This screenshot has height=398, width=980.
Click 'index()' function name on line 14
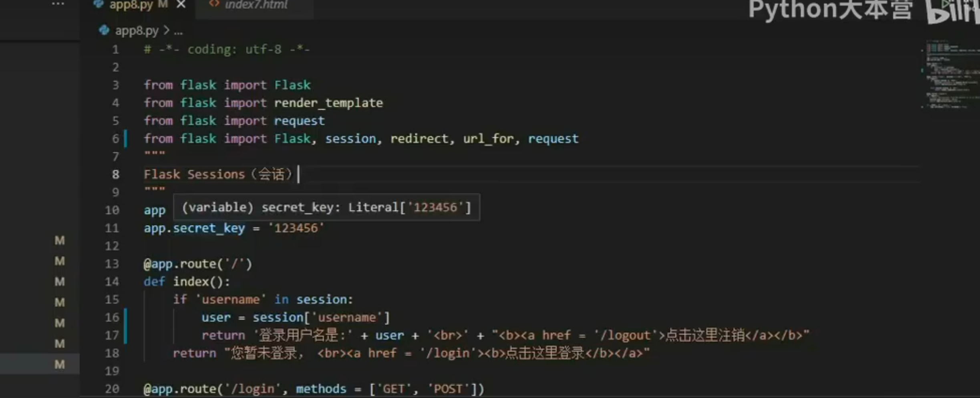198,282
